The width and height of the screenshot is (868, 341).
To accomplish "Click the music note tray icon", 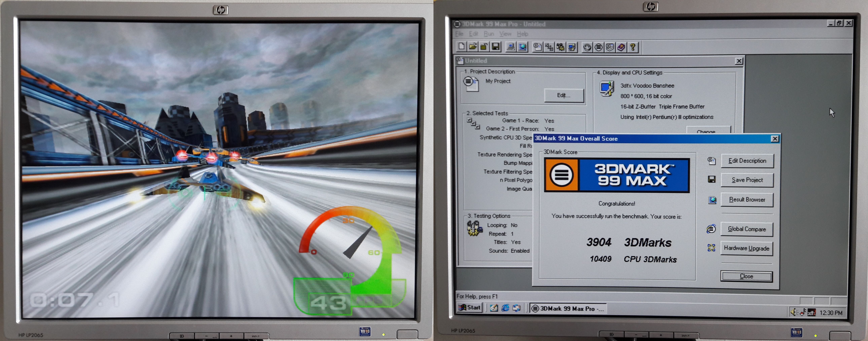I will (803, 312).
